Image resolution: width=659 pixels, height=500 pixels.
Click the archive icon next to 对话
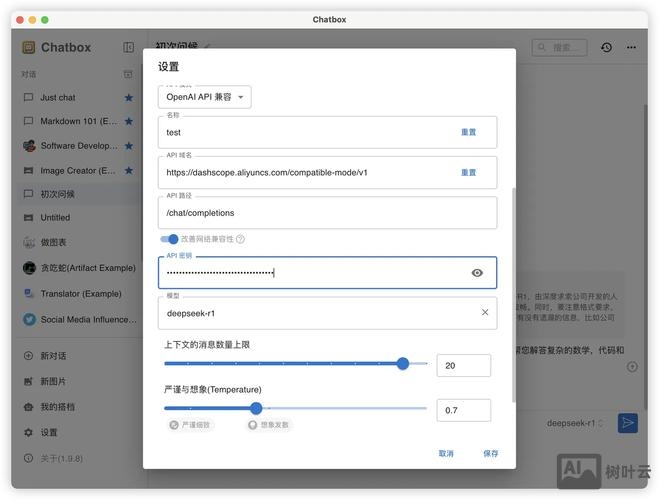[x=128, y=74]
